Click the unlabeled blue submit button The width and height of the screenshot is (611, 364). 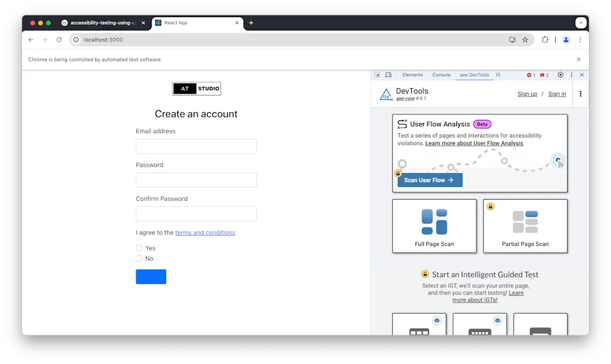[x=151, y=277]
